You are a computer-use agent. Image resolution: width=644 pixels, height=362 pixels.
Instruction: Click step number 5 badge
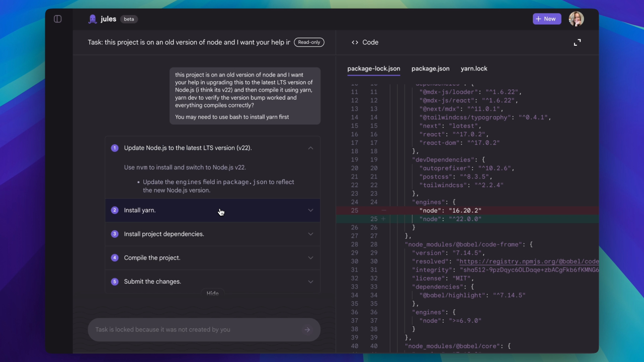[115, 282]
